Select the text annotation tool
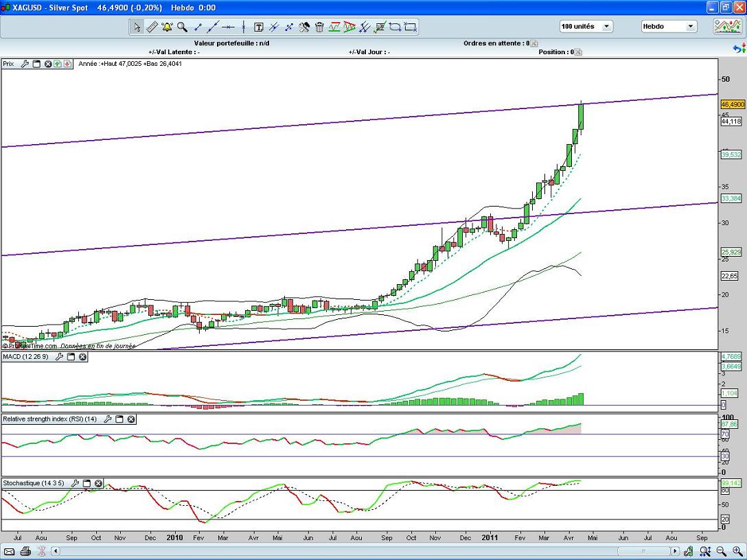The height and width of the screenshot is (560, 747). pyautogui.click(x=259, y=27)
